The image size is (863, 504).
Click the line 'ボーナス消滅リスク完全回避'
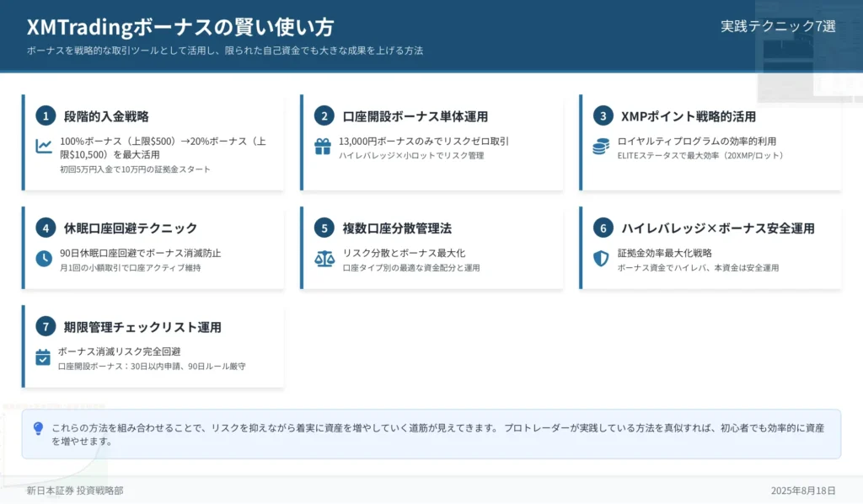click(120, 351)
